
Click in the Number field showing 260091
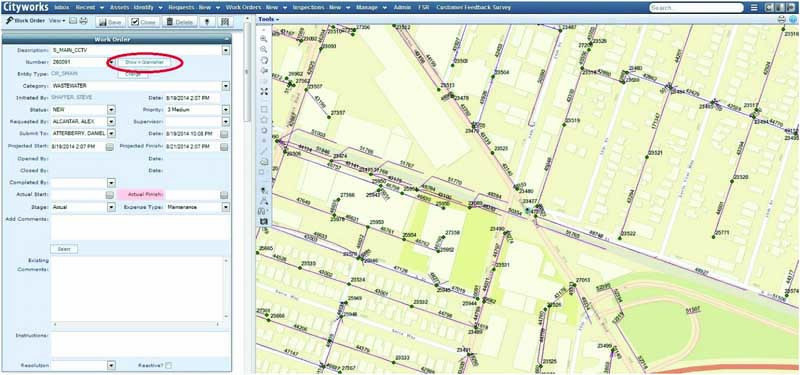79,62
